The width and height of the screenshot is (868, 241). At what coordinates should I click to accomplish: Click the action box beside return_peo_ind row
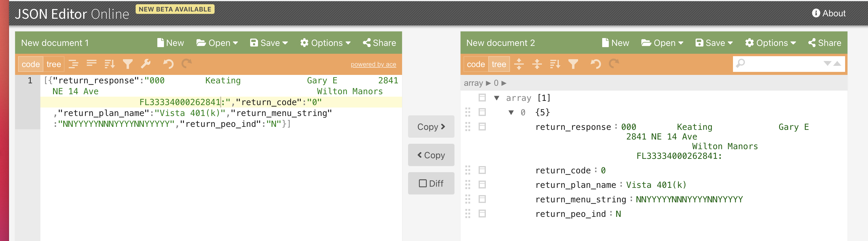[x=482, y=214]
